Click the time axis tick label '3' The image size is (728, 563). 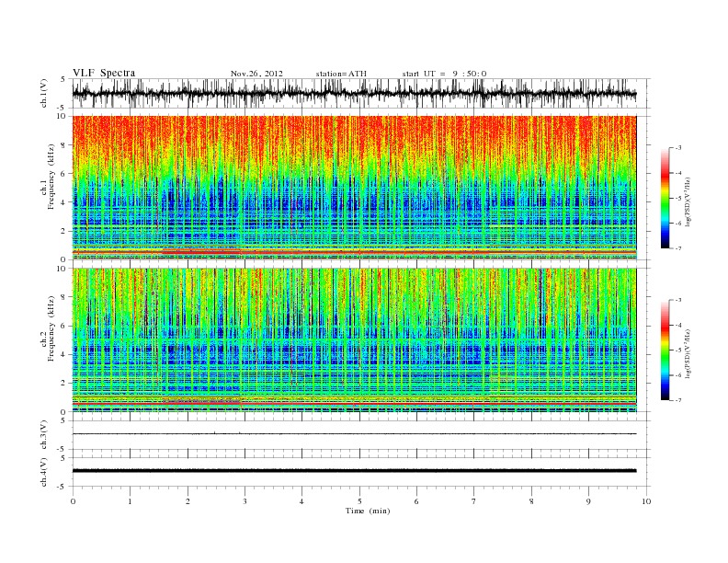coord(245,501)
